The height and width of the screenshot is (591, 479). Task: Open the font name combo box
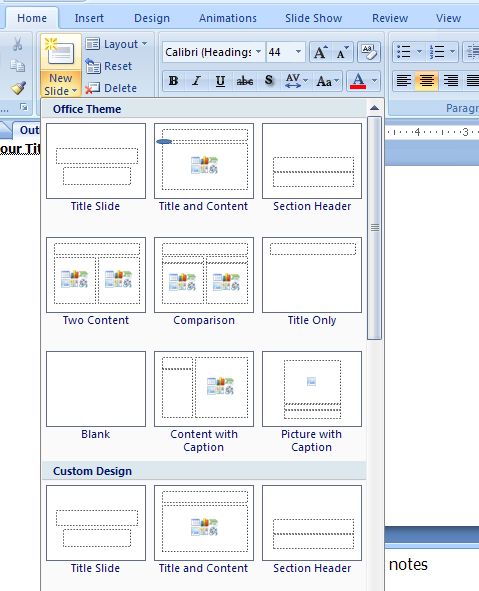coord(214,52)
